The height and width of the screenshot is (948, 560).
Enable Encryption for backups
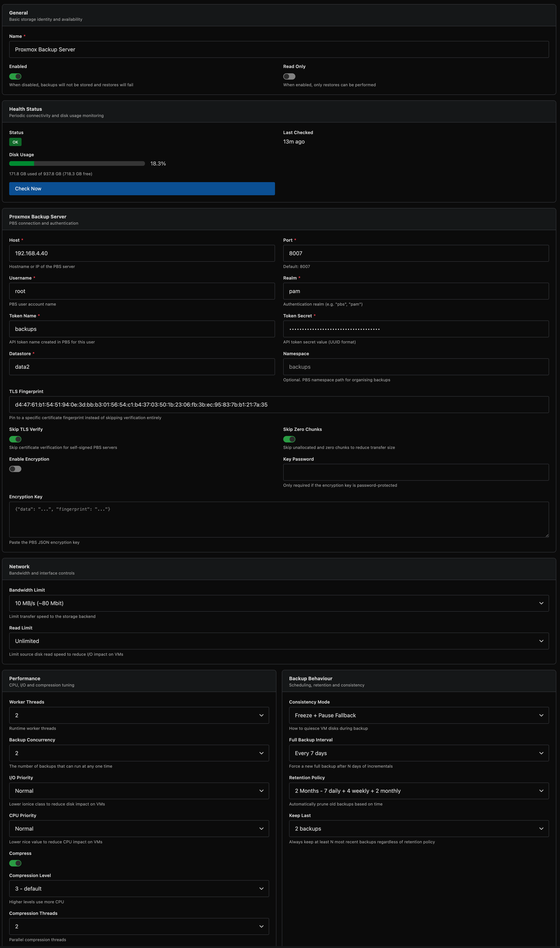click(x=15, y=469)
